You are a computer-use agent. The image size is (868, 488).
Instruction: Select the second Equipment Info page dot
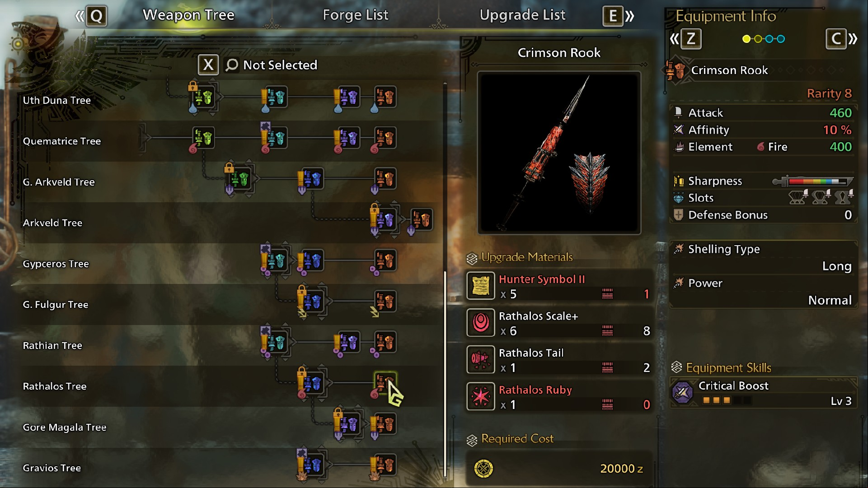pos(758,39)
